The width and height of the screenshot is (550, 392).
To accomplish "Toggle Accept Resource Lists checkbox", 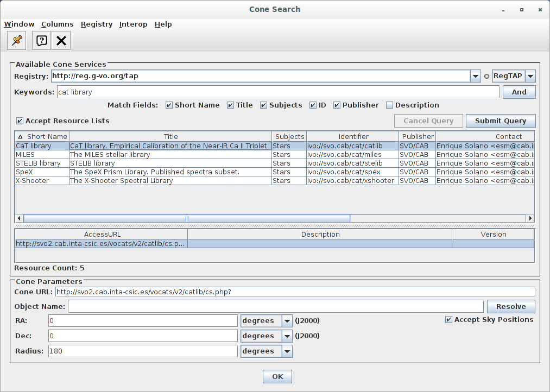I will pyautogui.click(x=20, y=121).
